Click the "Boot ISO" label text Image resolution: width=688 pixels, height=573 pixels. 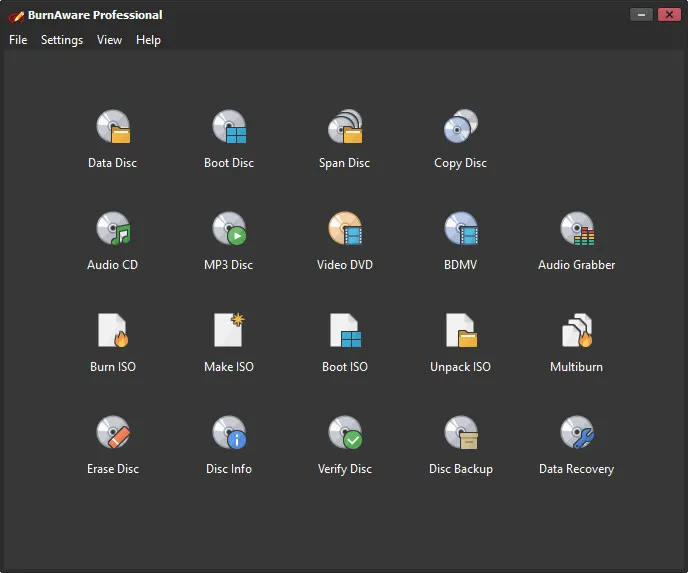coord(345,367)
